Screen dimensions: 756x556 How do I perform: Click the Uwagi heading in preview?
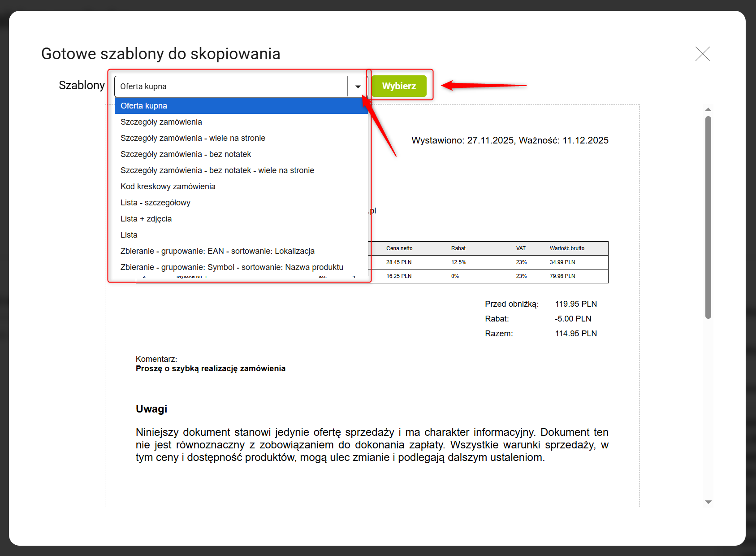151,409
